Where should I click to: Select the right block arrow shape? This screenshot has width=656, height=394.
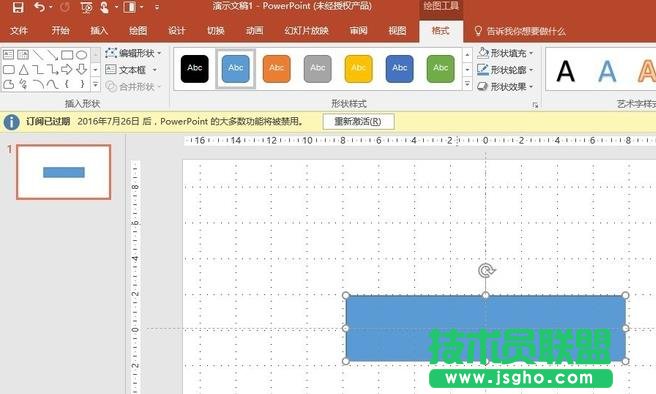click(67, 69)
